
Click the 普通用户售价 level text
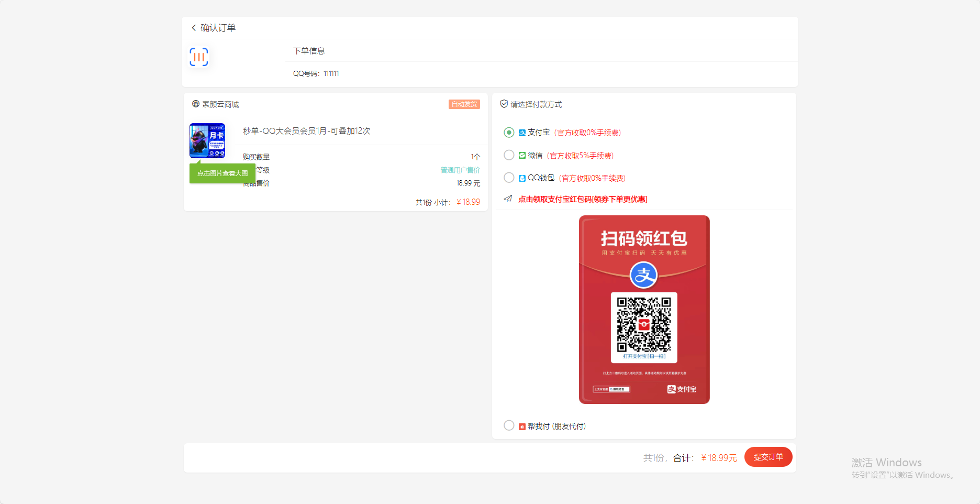(460, 170)
